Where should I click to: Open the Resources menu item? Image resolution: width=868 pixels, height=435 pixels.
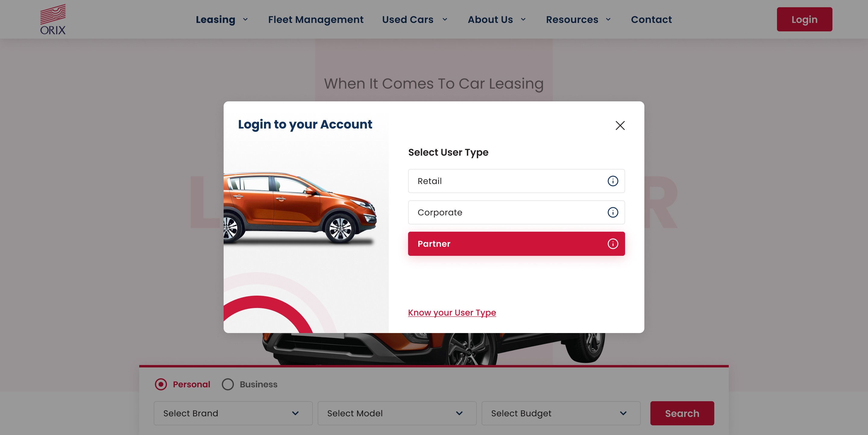572,20
